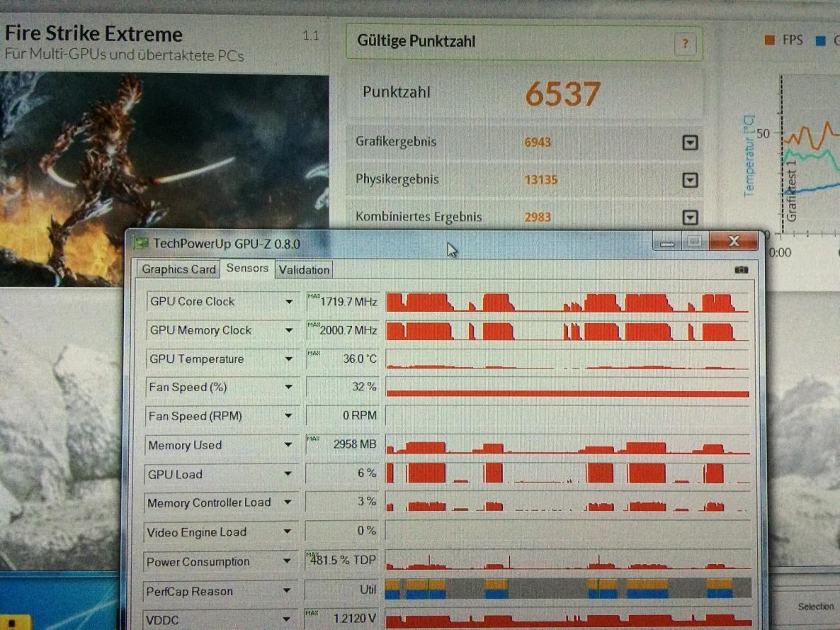This screenshot has width=840, height=630.
Task: Click the GPU Temperature value 36.0 °C
Action: pyautogui.click(x=343, y=358)
